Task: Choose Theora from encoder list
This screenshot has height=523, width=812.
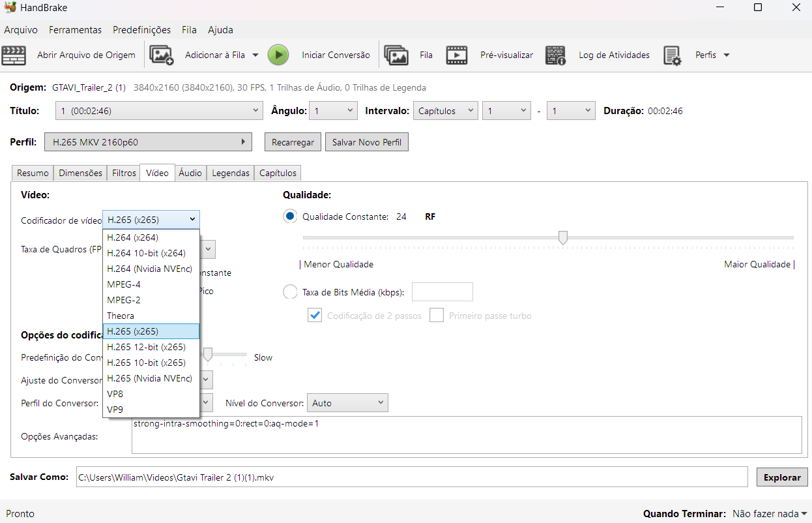Action: click(x=151, y=316)
